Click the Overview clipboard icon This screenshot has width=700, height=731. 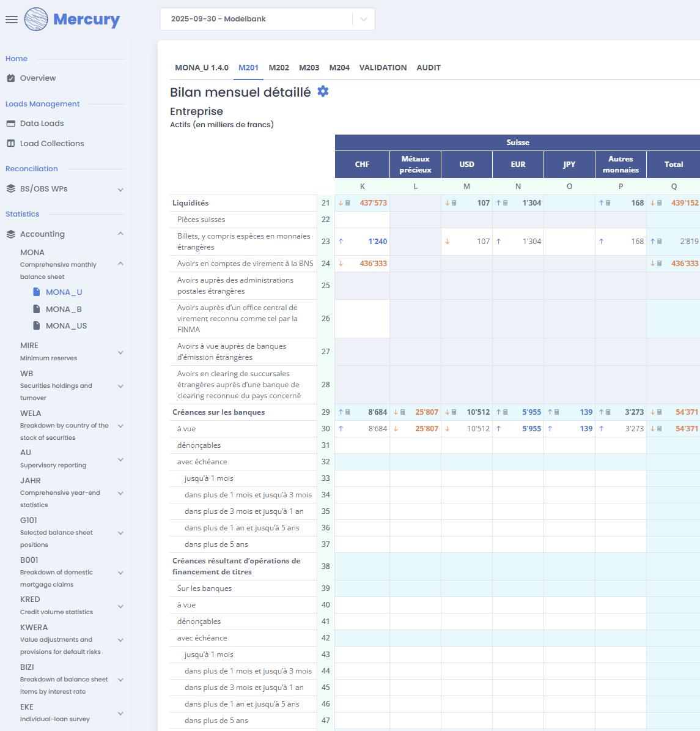(x=11, y=78)
